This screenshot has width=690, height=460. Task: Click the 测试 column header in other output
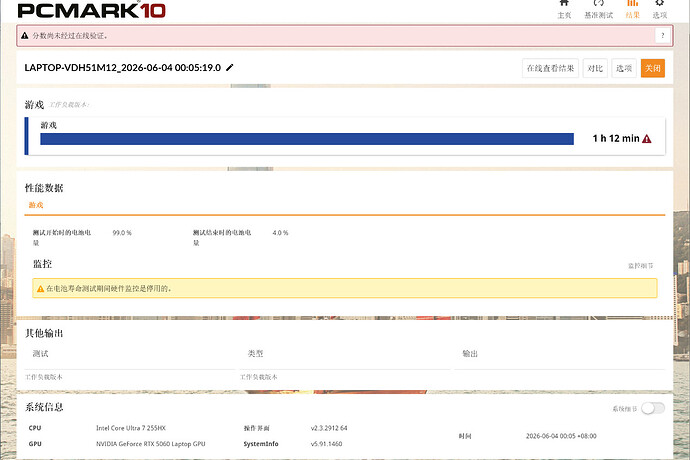tap(40, 353)
